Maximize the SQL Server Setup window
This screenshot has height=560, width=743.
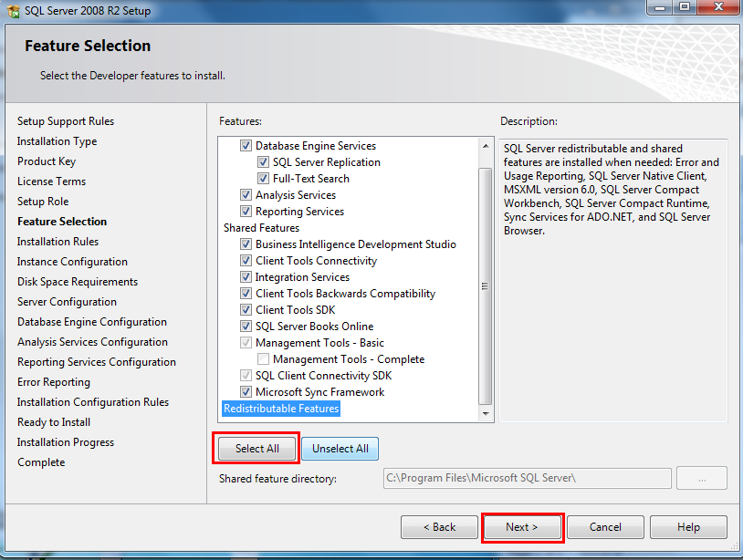[685, 7]
